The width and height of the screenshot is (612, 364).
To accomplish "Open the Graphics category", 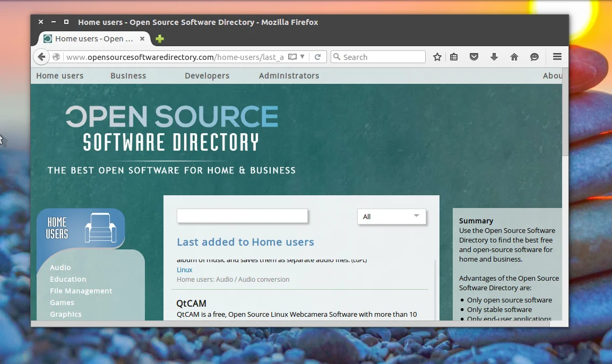I will coord(66,315).
